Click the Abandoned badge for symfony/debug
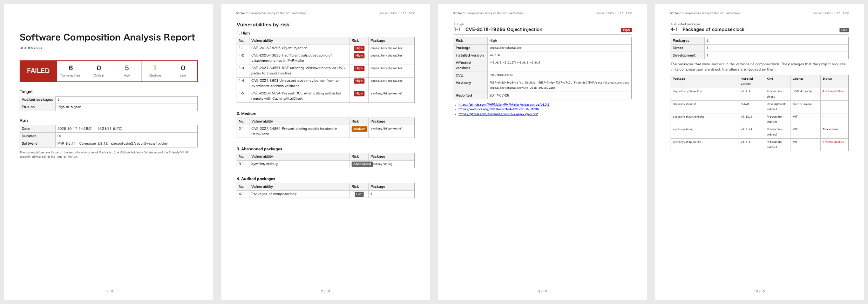Viewport: 868px width, 304px height. coord(362,164)
